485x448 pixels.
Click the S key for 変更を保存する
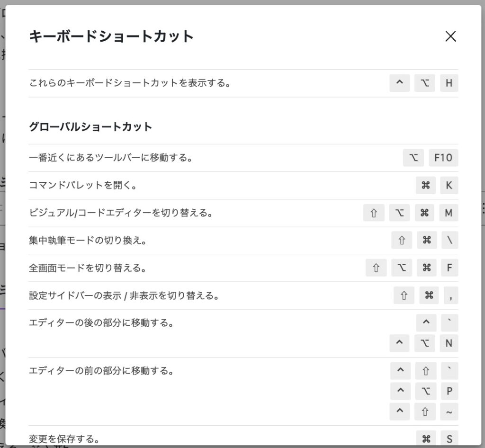coord(449,438)
